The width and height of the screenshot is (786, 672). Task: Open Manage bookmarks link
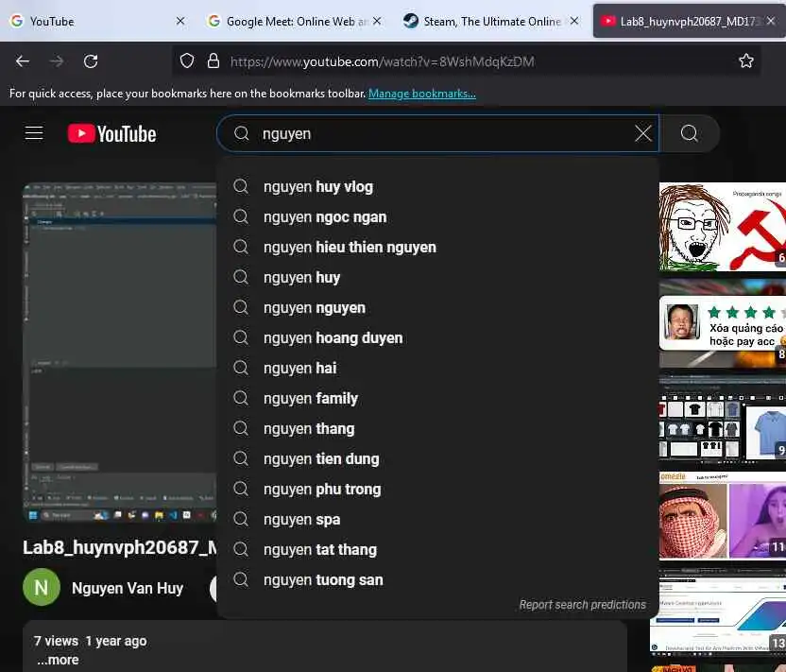pos(422,94)
